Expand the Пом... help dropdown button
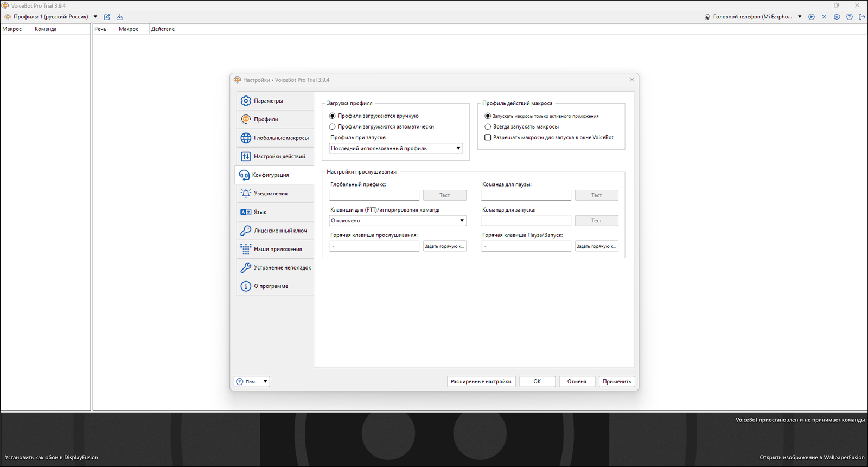The image size is (868, 467). coord(252,382)
